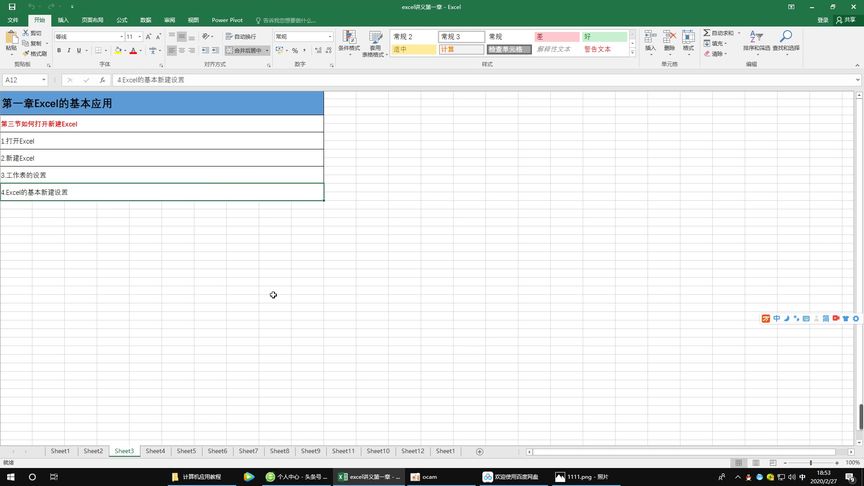
Task: Click the Cut scissors icon
Action: [x=26, y=33]
